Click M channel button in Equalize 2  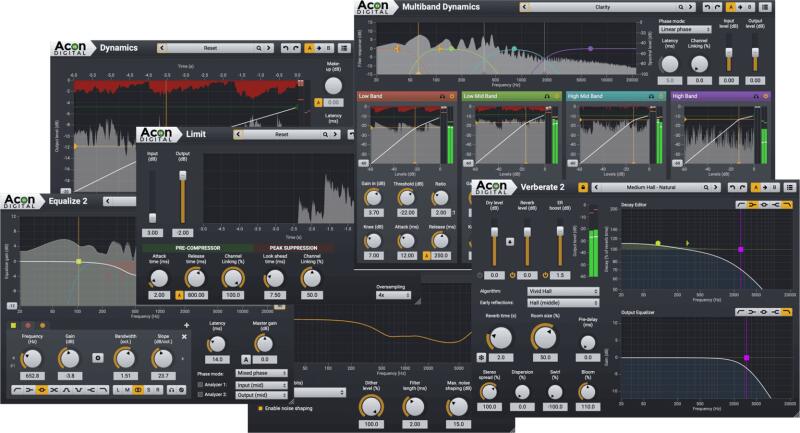128,390
